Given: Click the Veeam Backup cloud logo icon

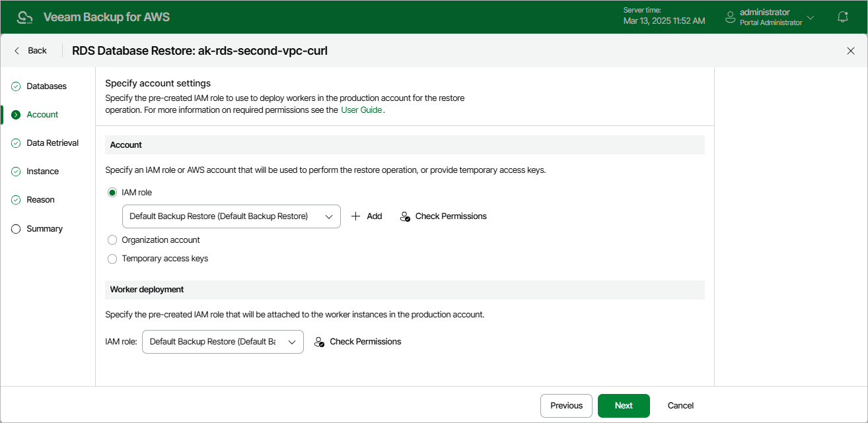Looking at the screenshot, I should coord(24,17).
